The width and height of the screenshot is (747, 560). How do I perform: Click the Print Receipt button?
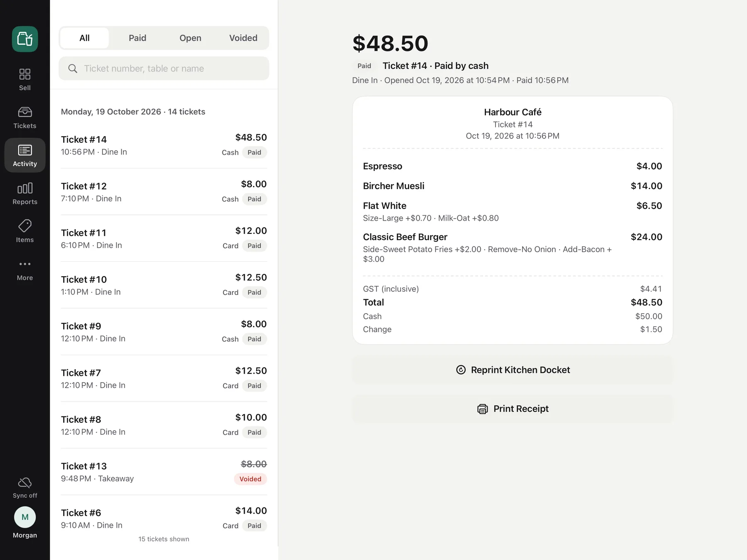tap(513, 409)
